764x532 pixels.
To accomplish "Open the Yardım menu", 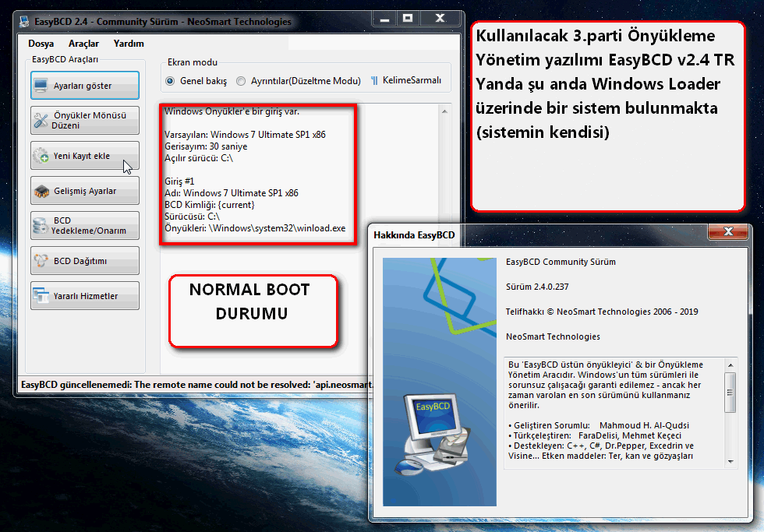I will [129, 44].
